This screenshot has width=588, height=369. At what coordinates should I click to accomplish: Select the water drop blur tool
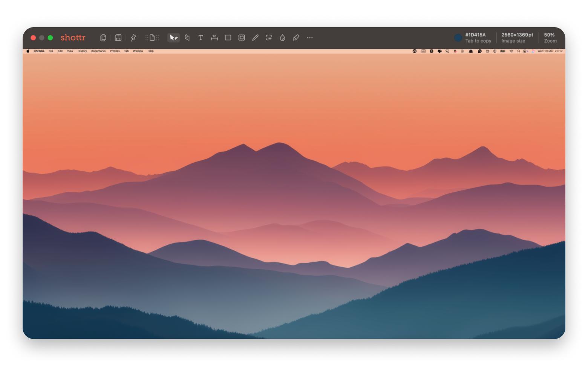282,38
